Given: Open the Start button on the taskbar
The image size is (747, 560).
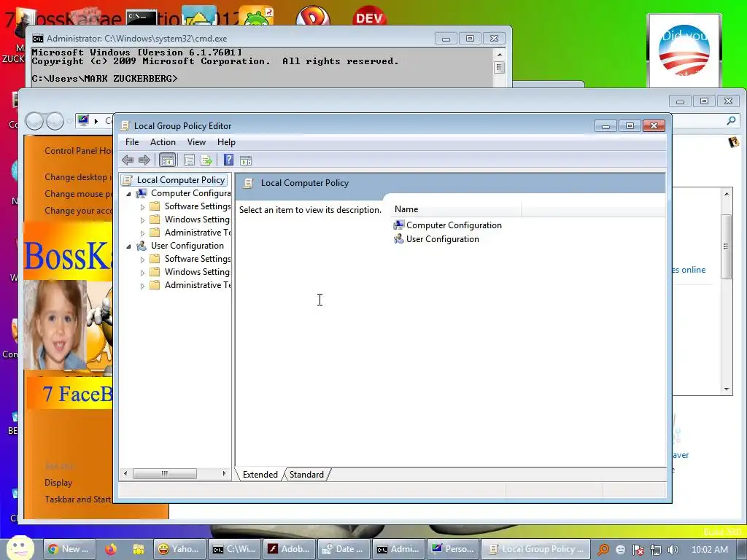Looking at the screenshot, I should pyautogui.click(x=20, y=548).
